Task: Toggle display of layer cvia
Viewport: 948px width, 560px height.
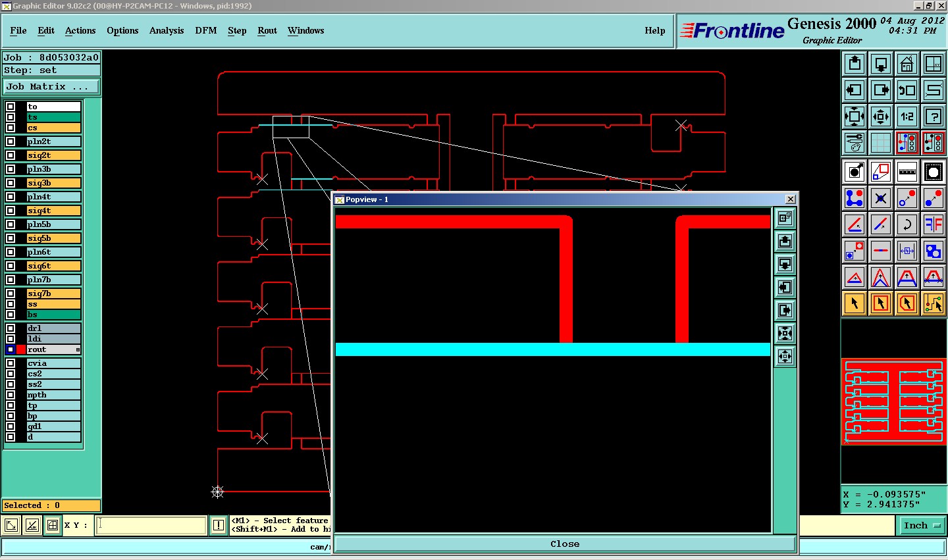Action: click(11, 363)
